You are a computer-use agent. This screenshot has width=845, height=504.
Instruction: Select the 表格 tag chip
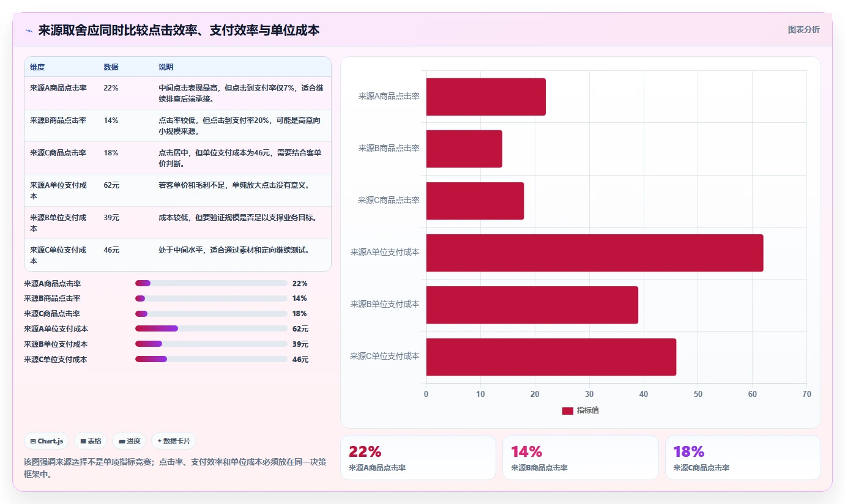[x=91, y=441]
